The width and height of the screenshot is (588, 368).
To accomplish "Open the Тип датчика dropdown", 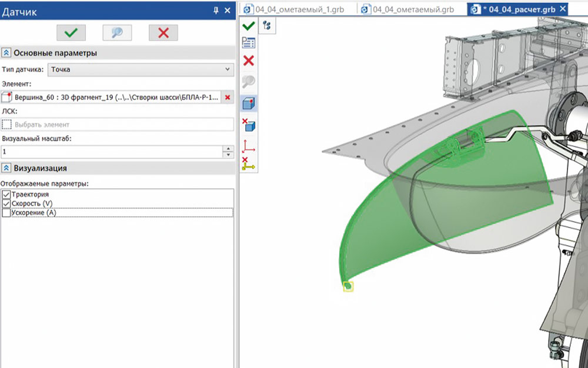I will (x=141, y=69).
